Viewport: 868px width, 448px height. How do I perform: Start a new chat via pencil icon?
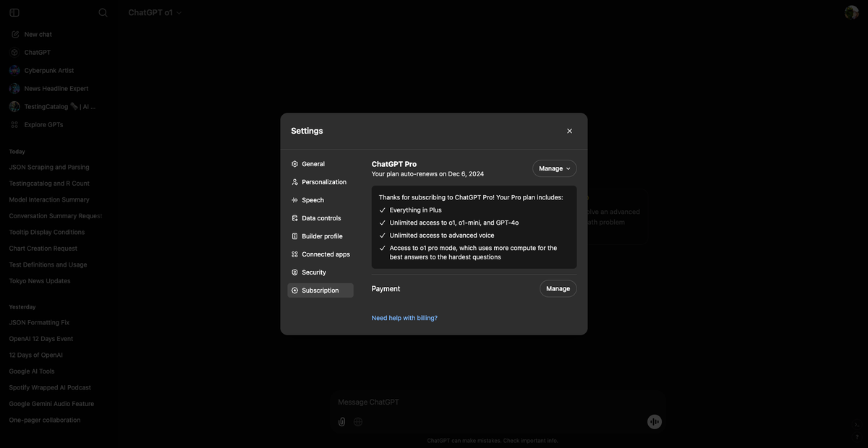coord(14,33)
